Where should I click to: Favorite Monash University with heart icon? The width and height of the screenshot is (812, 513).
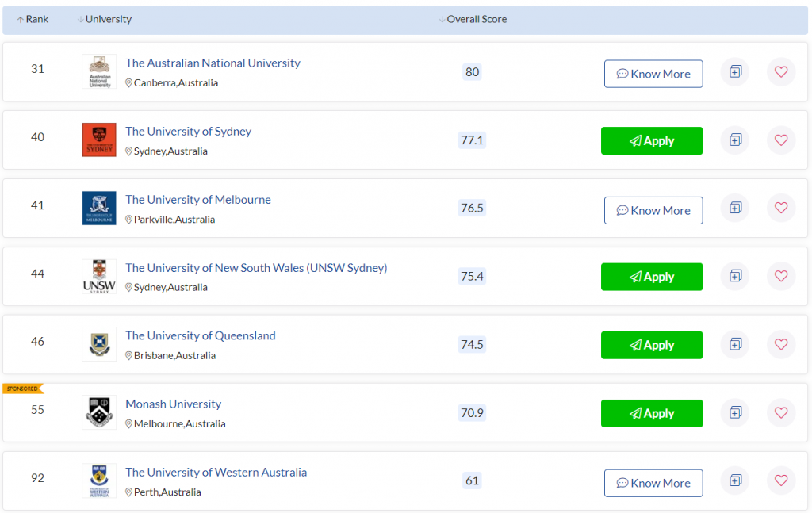tap(781, 413)
